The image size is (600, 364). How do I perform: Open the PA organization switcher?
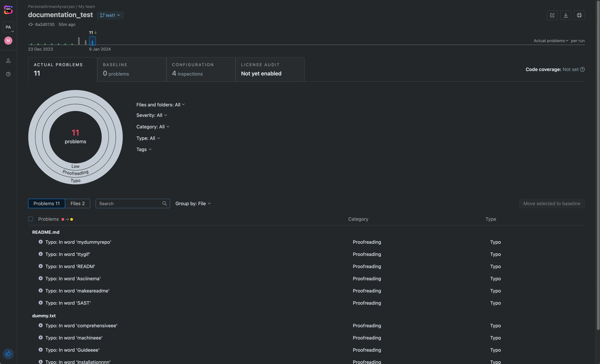8,27
